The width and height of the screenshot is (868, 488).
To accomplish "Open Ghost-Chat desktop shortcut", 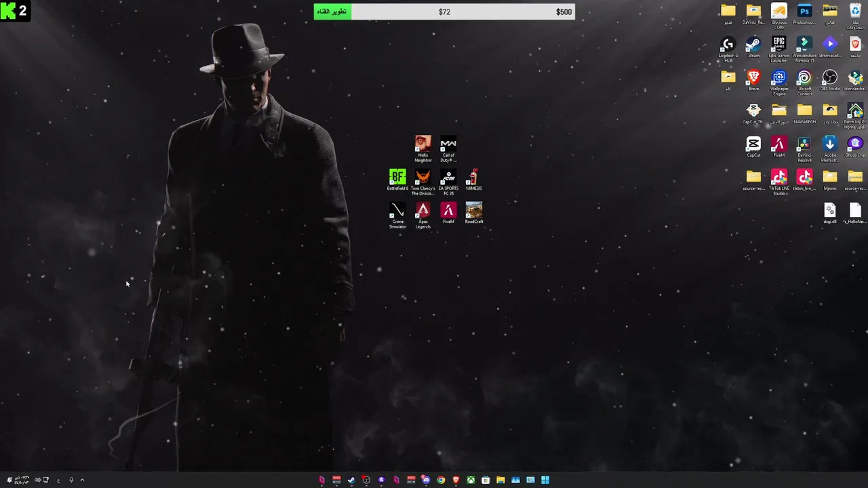I will click(855, 147).
